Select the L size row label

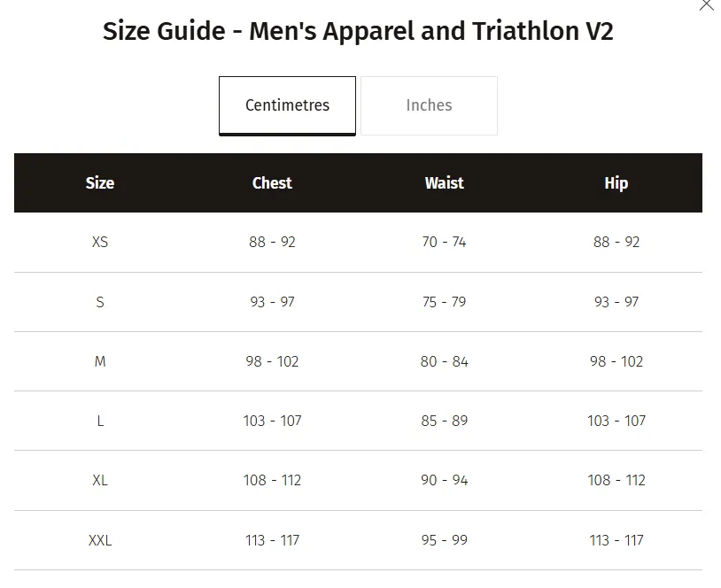tap(100, 421)
